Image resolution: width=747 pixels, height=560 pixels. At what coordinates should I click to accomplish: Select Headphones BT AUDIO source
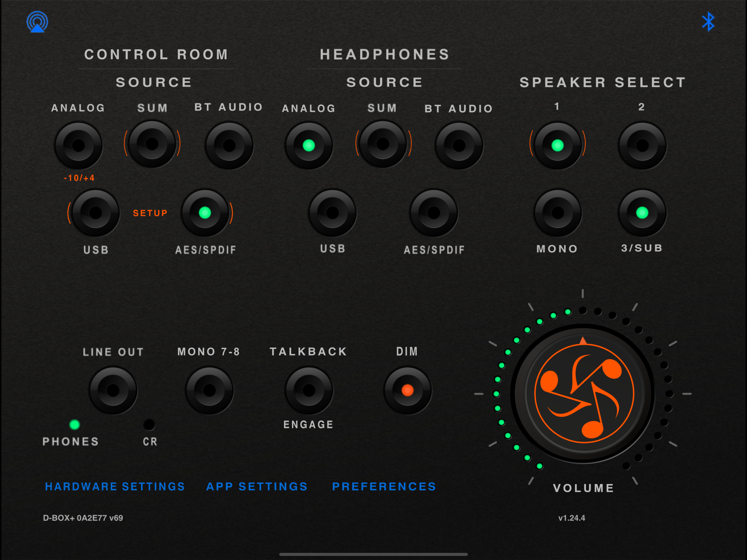click(459, 145)
